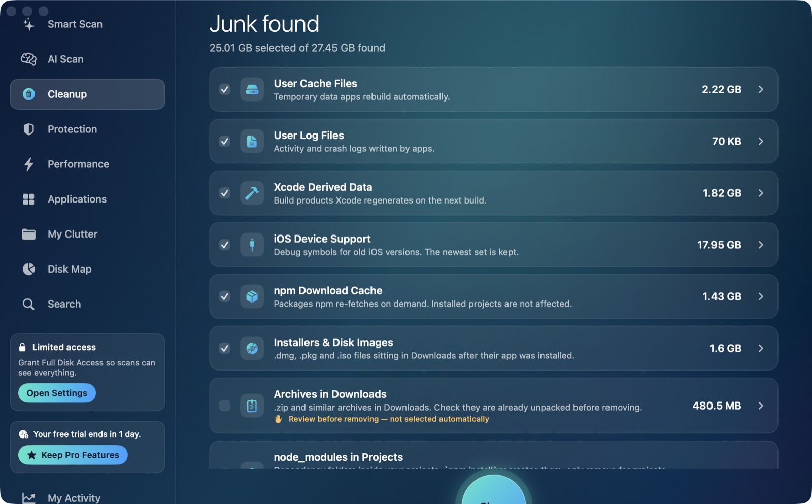The image size is (812, 504).
Task: Expand User Log Files details chevron
Action: (x=761, y=142)
